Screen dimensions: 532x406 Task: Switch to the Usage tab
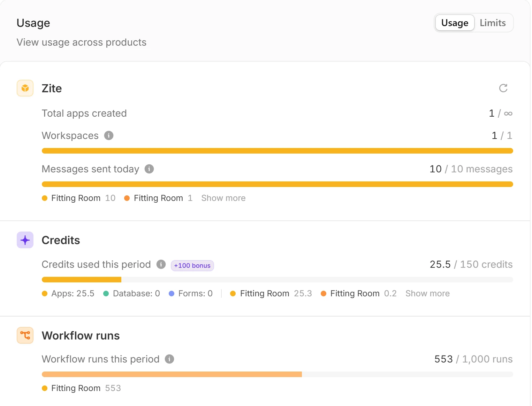(x=455, y=23)
